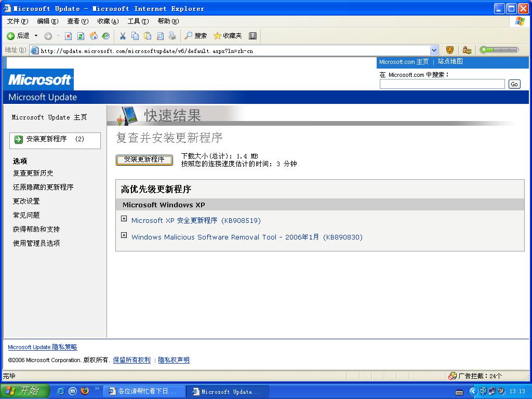Screen dimensions: 532x399
Task: Click the orange lion shield toolbar icon
Action: click(450, 50)
